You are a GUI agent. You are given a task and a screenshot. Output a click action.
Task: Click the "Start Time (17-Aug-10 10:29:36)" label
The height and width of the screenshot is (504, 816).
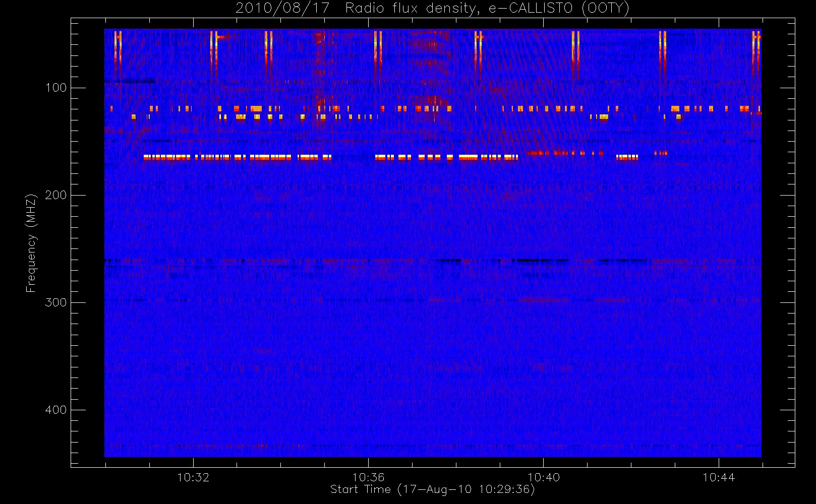point(432,489)
